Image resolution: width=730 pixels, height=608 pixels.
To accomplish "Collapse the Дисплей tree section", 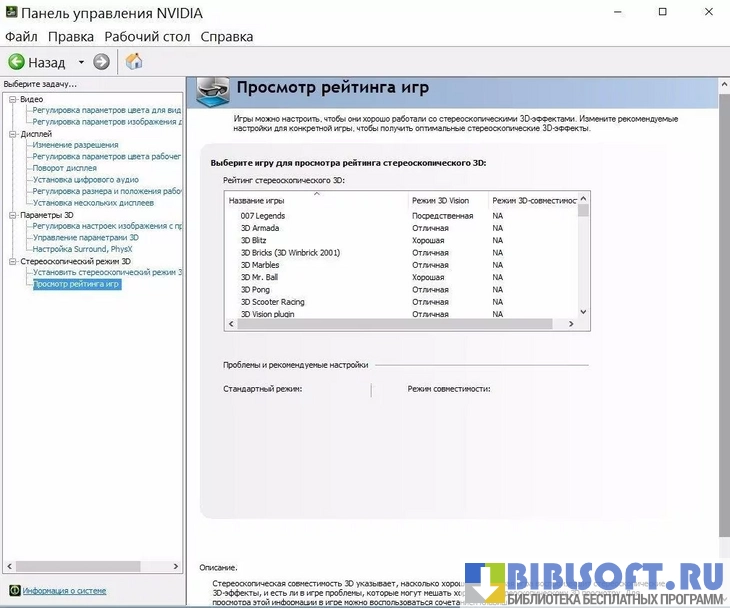I will 12,134.
